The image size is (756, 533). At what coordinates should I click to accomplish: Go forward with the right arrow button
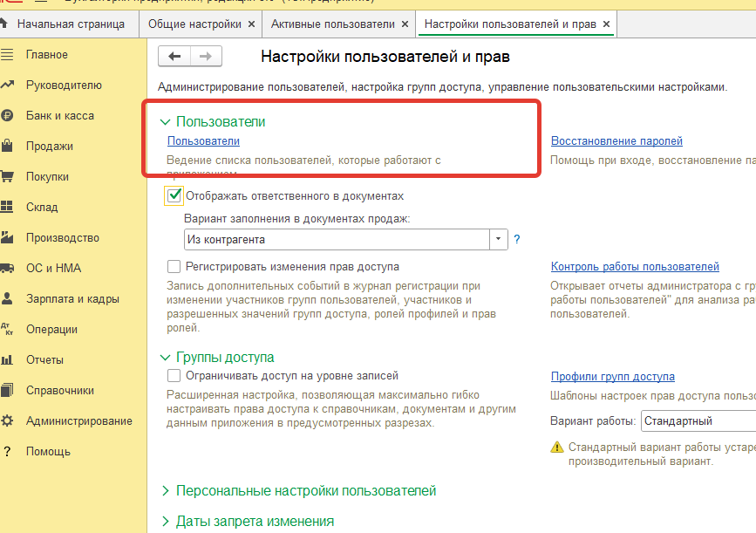pos(207,57)
